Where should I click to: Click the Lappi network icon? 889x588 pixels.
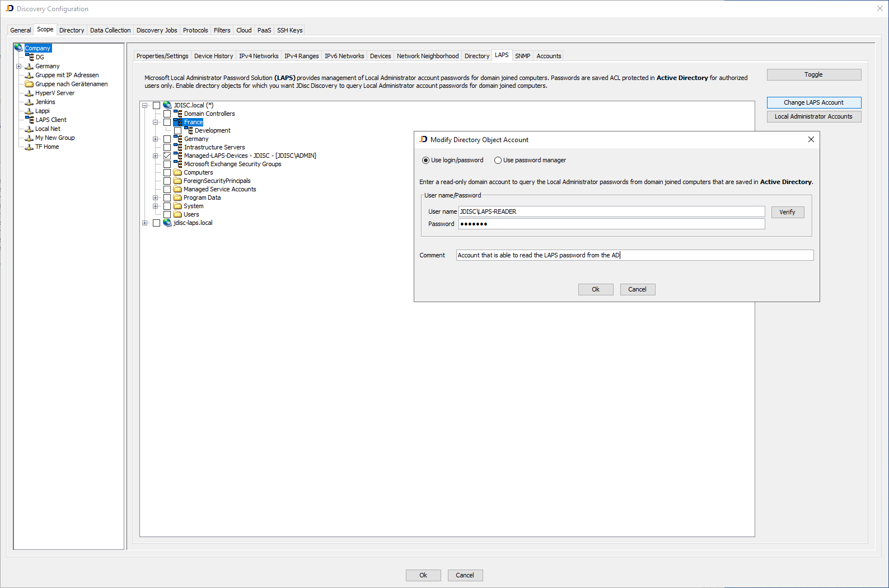point(29,111)
